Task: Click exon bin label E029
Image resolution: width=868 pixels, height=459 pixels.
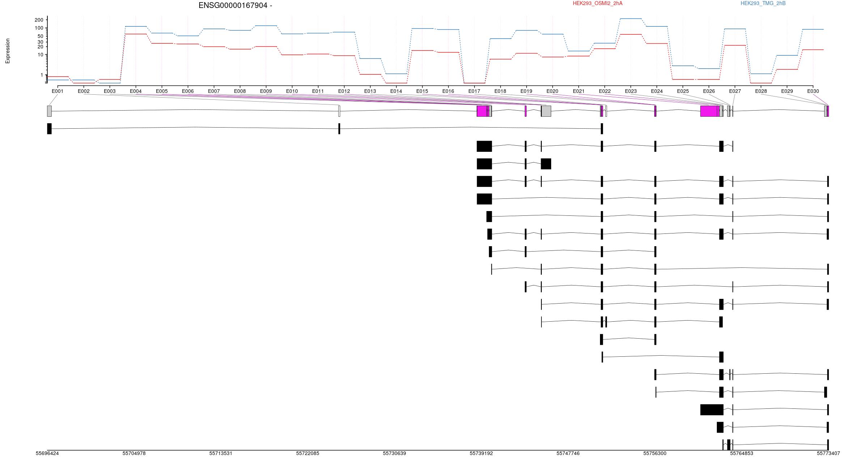Action: pos(787,91)
